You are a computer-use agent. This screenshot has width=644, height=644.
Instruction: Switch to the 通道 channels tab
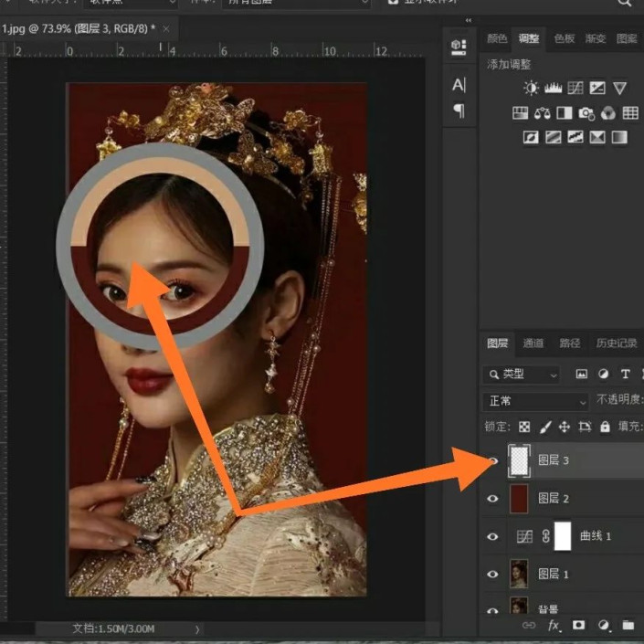[x=533, y=343]
